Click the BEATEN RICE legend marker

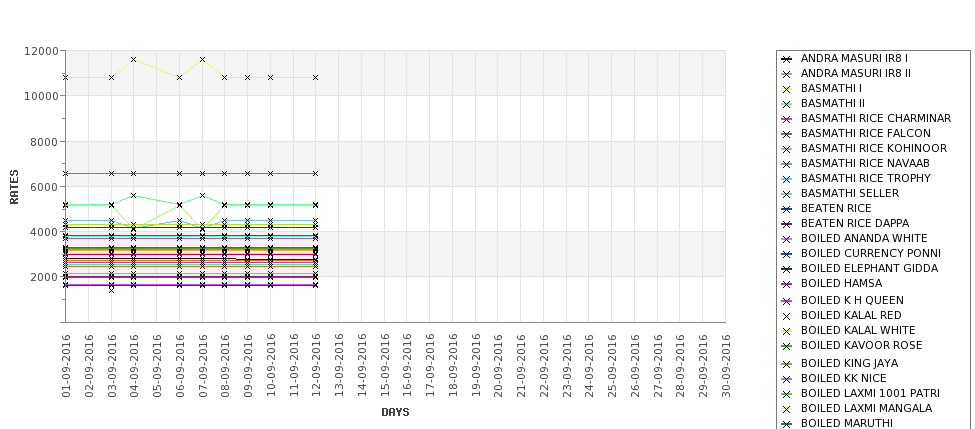coord(787,209)
